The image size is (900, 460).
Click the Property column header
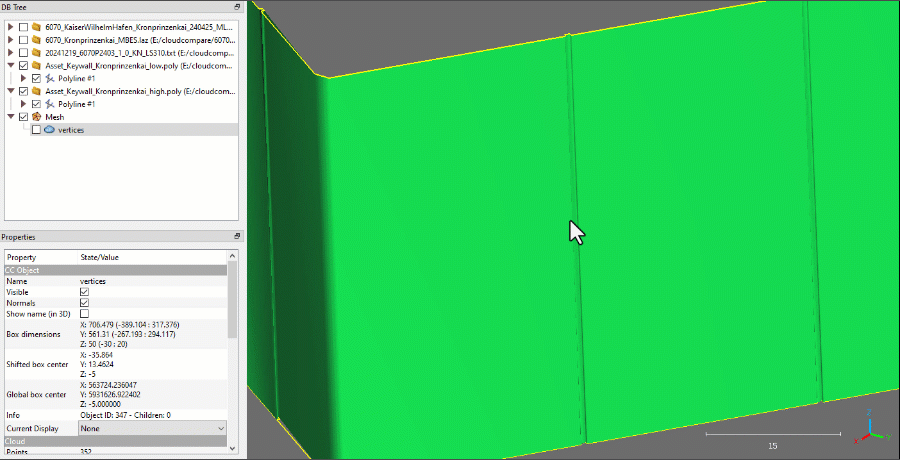click(x=41, y=257)
